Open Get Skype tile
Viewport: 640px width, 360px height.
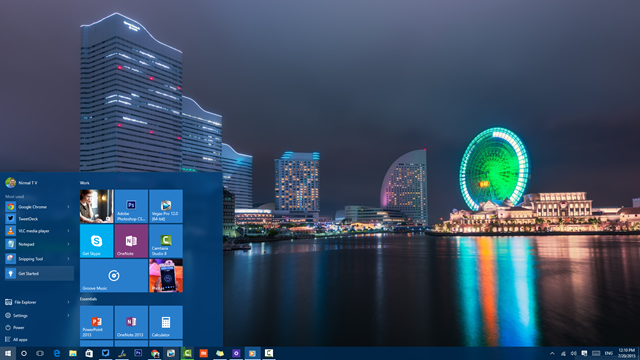tap(97, 241)
